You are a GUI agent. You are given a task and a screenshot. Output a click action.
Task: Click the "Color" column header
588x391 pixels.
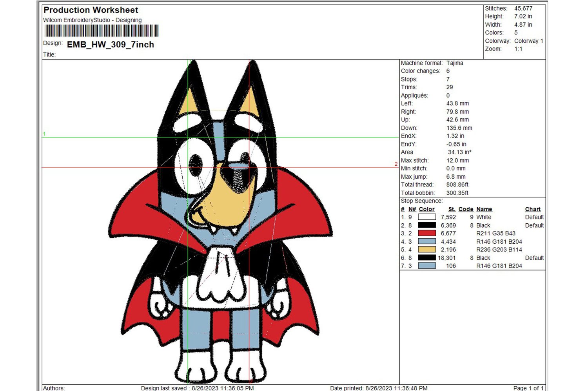[426, 209]
